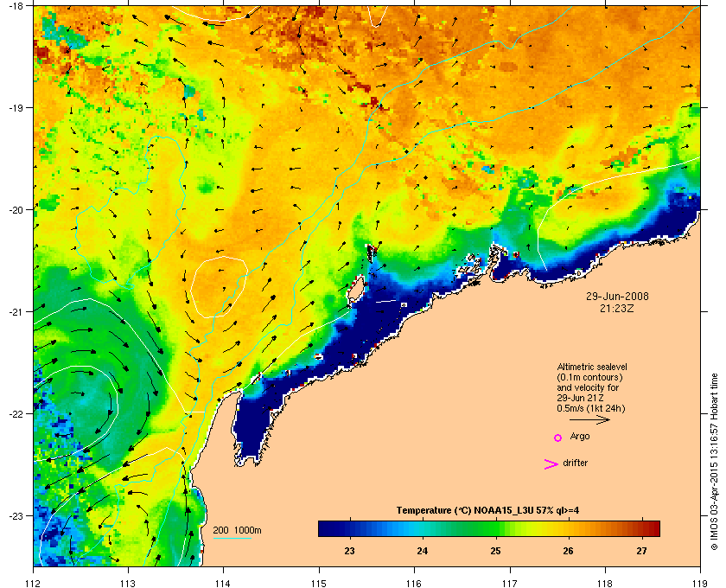Click the colorbar tick value 26
This screenshot has height=588, width=726.
(568, 551)
